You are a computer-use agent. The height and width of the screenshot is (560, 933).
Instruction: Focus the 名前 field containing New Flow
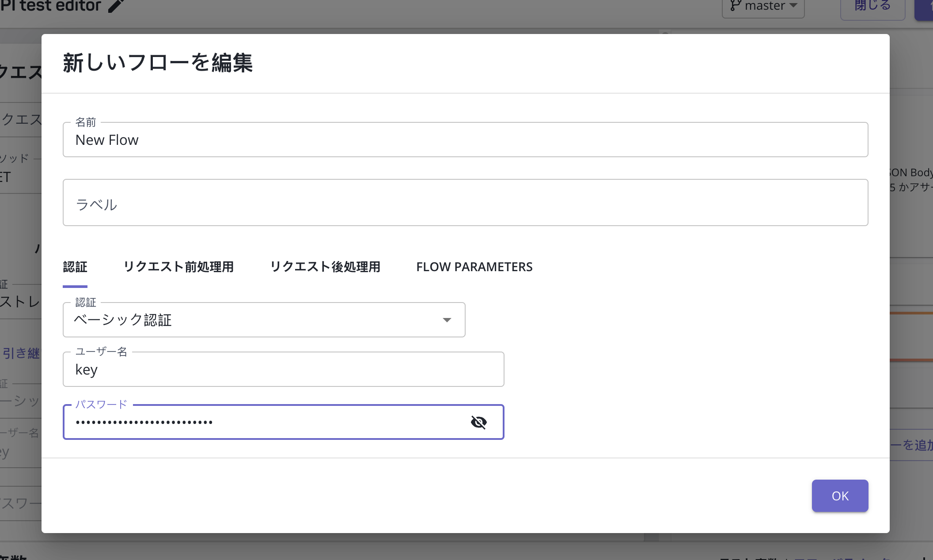coord(465,140)
